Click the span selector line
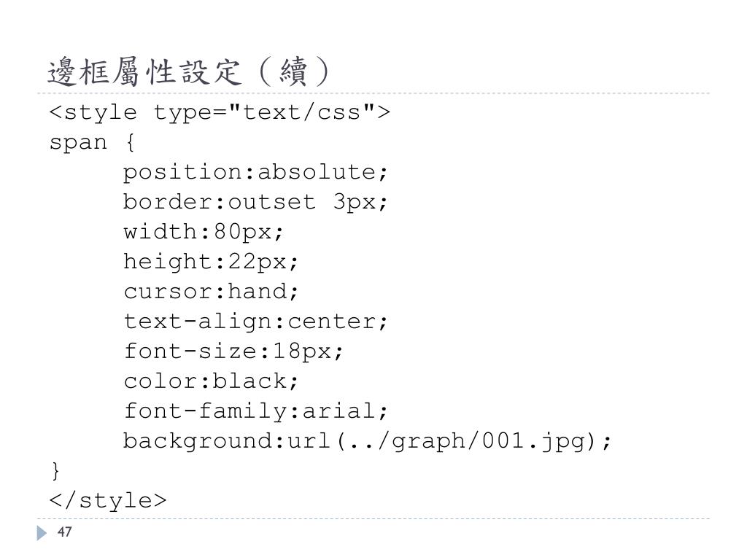The width and height of the screenshot is (747, 560). tap(93, 143)
